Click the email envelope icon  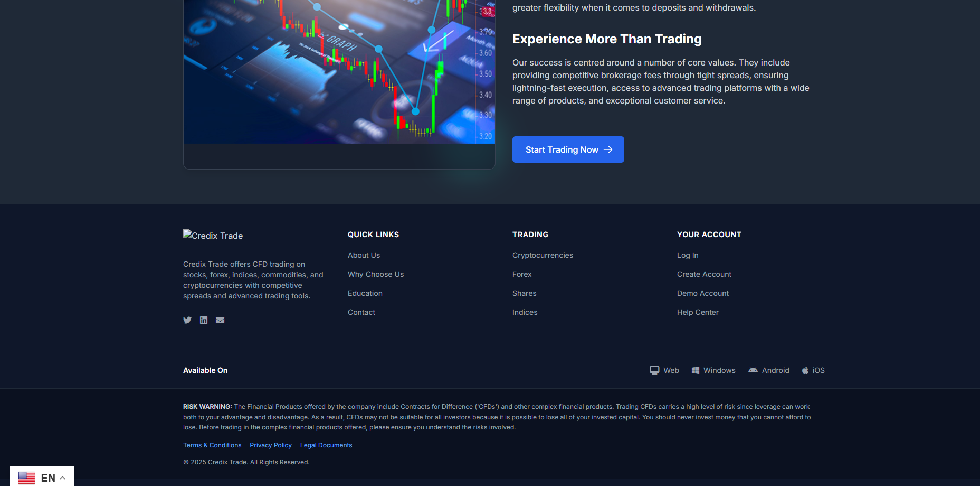tap(220, 320)
